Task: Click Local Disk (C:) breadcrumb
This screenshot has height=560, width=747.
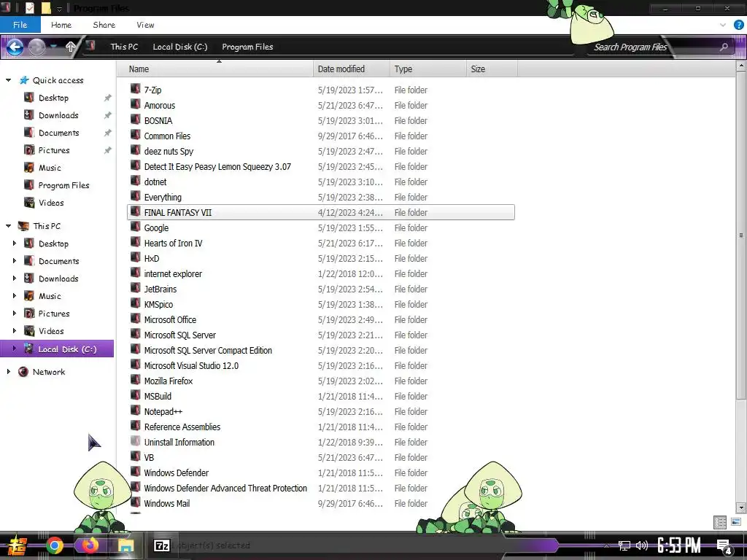Action: coord(179,47)
